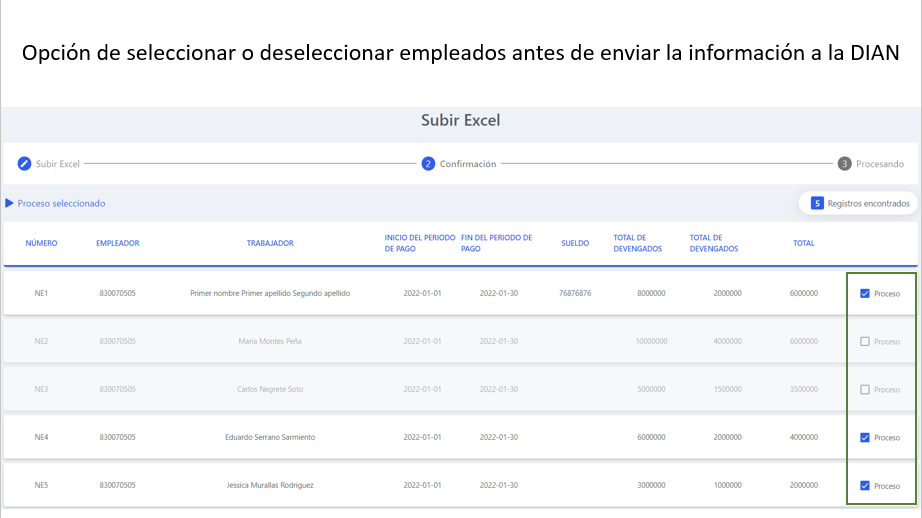922x518 pixels.
Task: Click worker Primer nombre Primer apellido Segundo apellido
Action: click(x=270, y=293)
